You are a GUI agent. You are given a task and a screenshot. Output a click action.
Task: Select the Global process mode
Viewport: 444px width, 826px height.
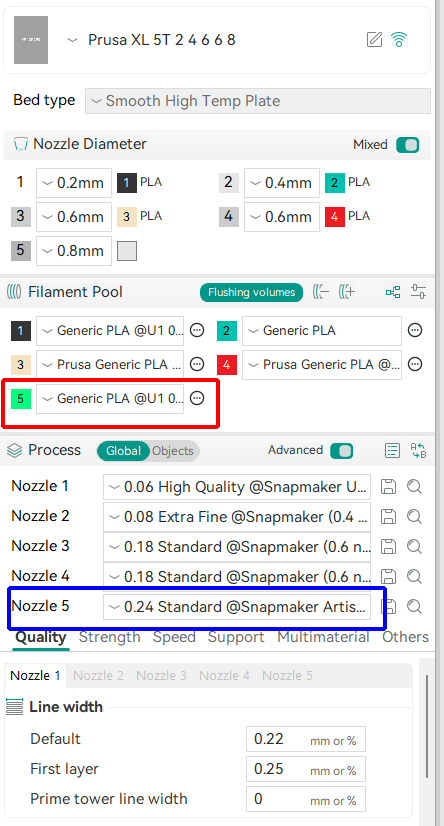[x=123, y=451]
